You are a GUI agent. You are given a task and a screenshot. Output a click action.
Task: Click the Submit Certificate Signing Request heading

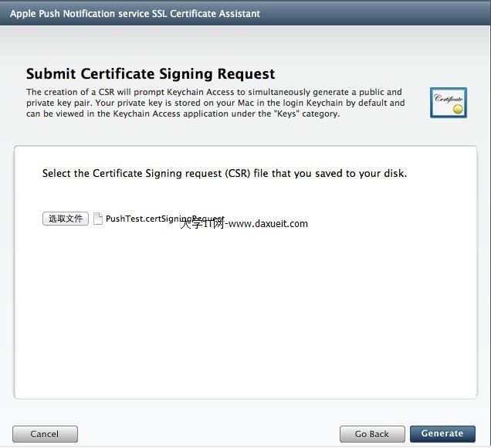pos(151,74)
